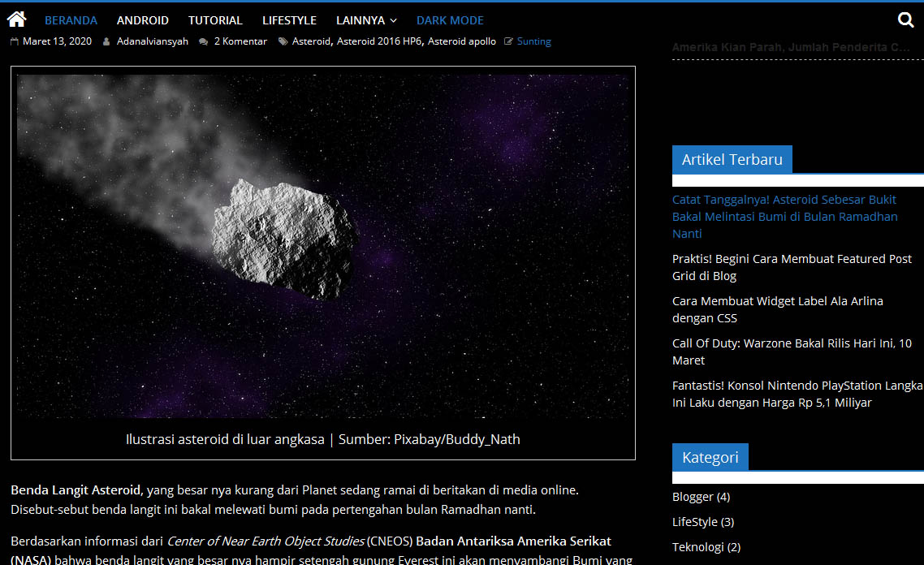Screen dimensions: 924x565
Task: Click the Sunting edit link
Action: (534, 41)
